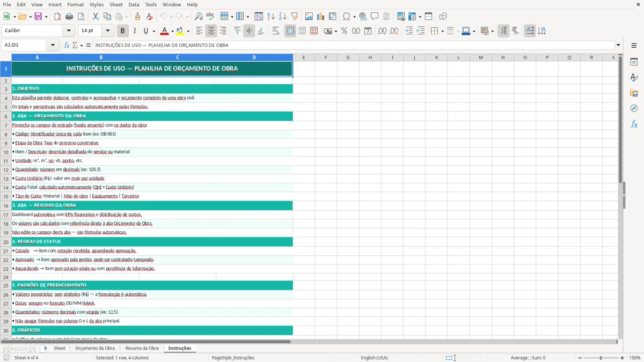Open the Undo history dropdown arrow
644x362 pixels.
point(171,17)
